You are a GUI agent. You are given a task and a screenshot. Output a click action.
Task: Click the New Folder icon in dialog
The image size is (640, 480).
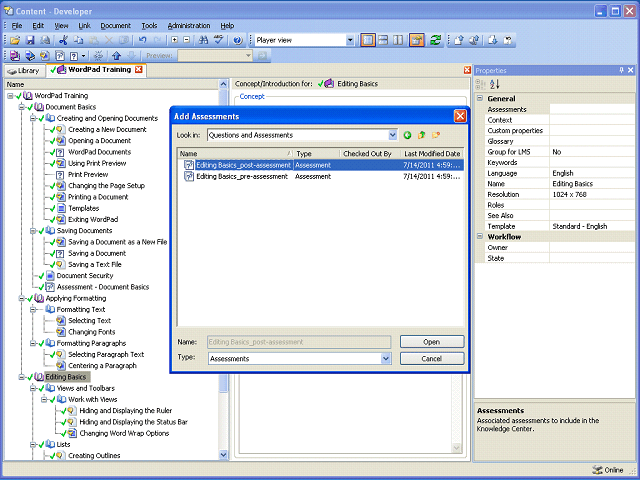click(x=436, y=135)
